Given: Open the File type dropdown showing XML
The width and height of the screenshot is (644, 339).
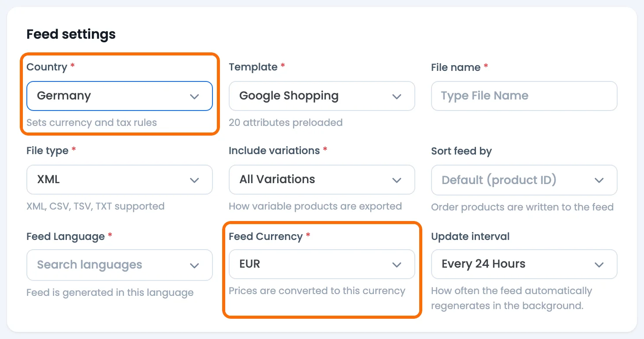Looking at the screenshot, I should pyautogui.click(x=120, y=180).
